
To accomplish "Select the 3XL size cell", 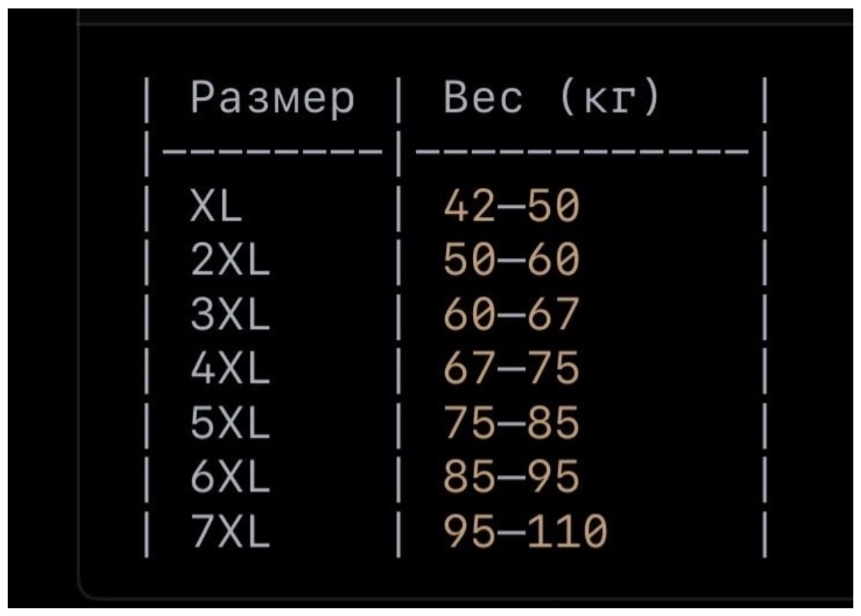I will (x=230, y=313).
